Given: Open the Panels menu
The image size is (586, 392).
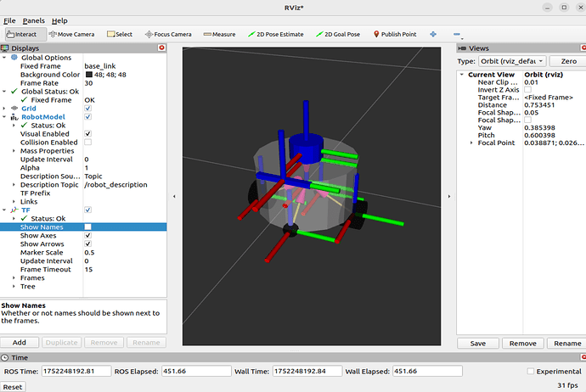Looking at the screenshot, I should 33,20.
